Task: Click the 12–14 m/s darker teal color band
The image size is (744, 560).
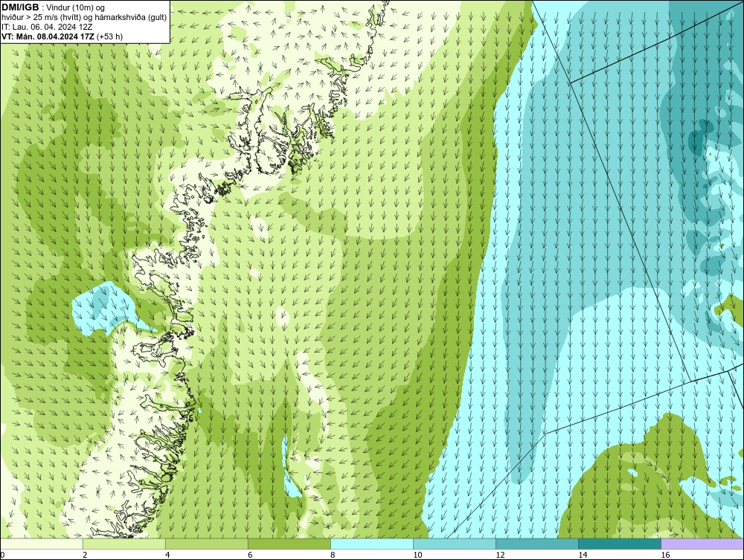Action: point(537,544)
